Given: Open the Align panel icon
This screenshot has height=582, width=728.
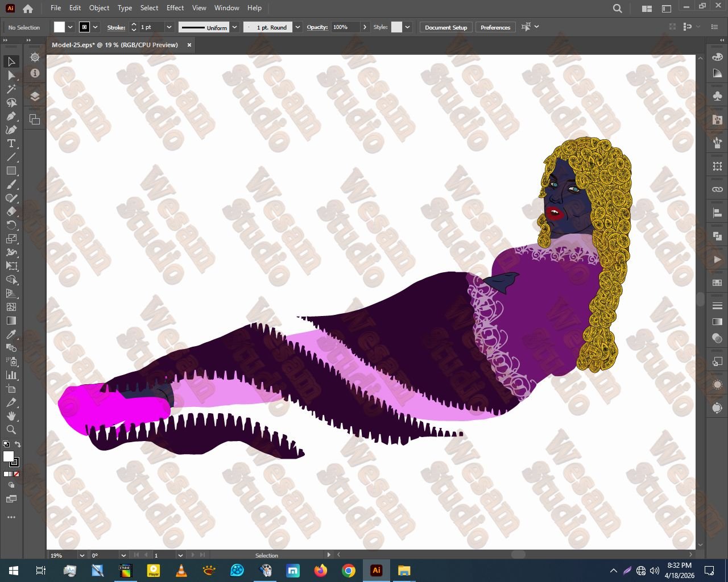Looking at the screenshot, I should click(717, 213).
